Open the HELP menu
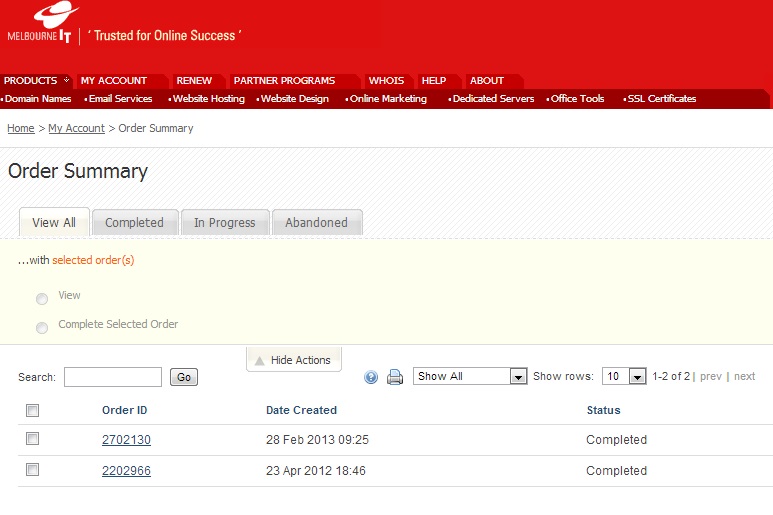Viewport: 773px width, 515px height. pos(434,81)
